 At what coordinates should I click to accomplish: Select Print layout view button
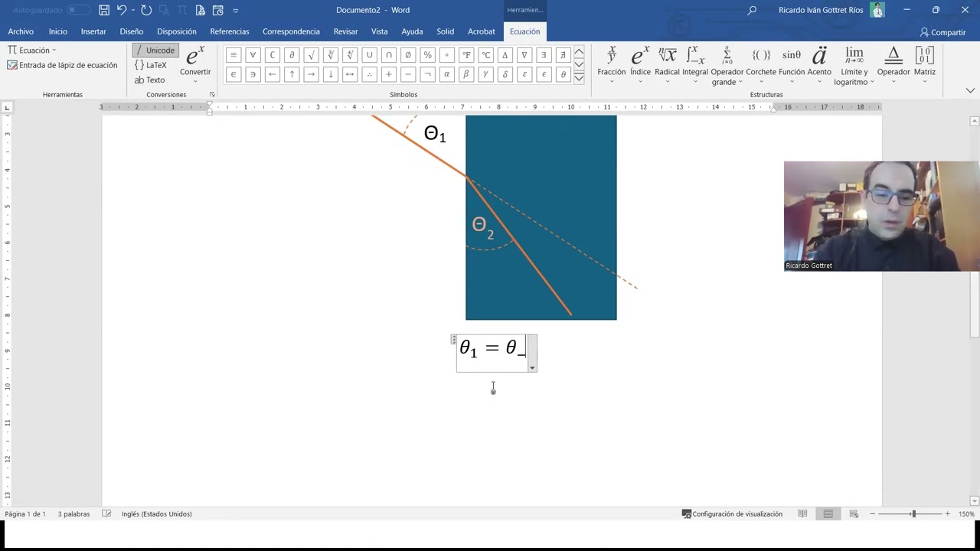[828, 514]
